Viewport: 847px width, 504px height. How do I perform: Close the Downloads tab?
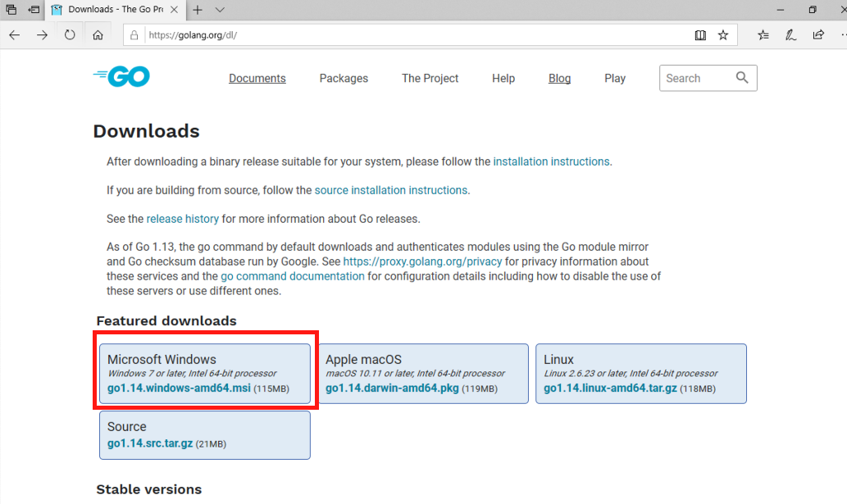174,10
